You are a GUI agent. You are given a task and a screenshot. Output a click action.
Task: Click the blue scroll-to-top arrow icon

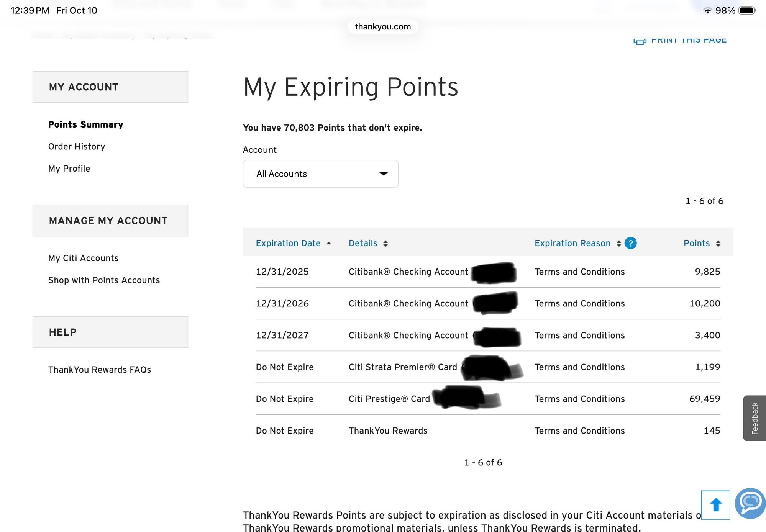coord(715,504)
